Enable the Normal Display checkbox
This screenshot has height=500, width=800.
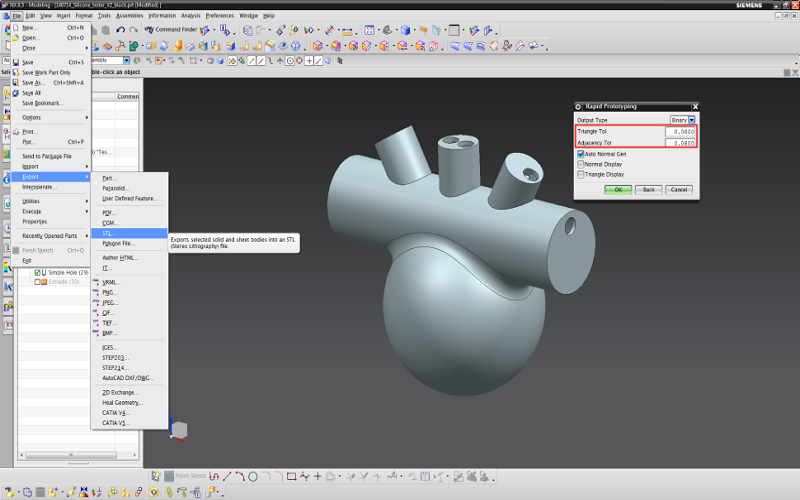581,164
